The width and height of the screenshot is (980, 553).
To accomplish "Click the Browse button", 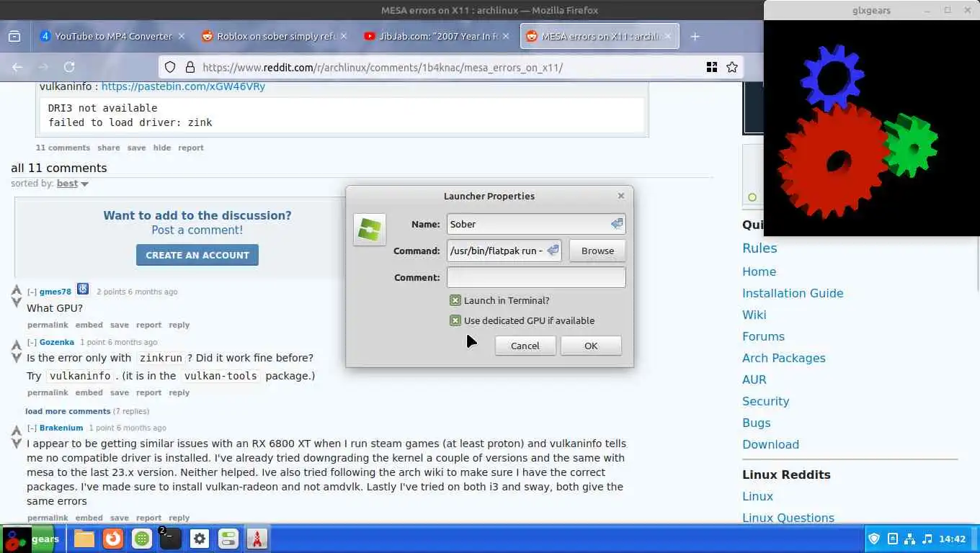I will coord(597,251).
